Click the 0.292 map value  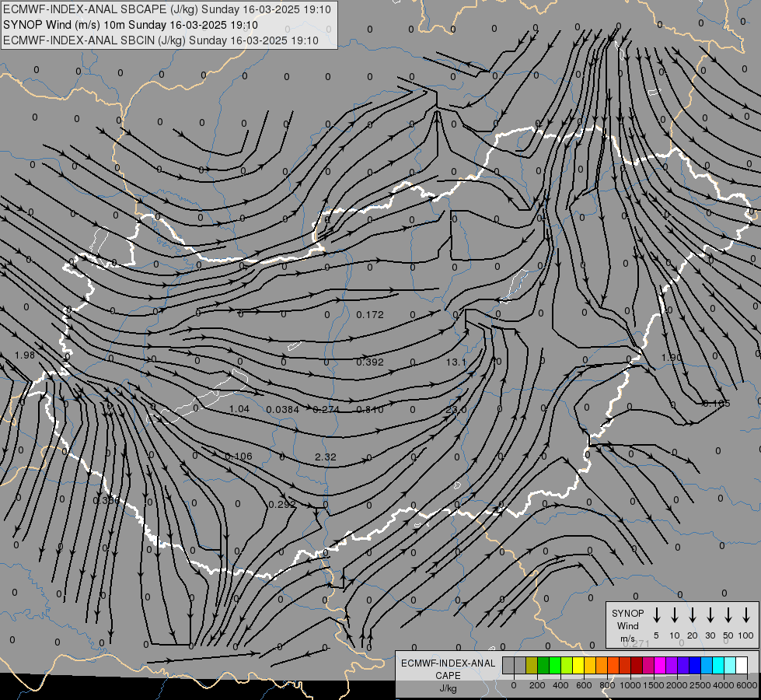coord(282,505)
